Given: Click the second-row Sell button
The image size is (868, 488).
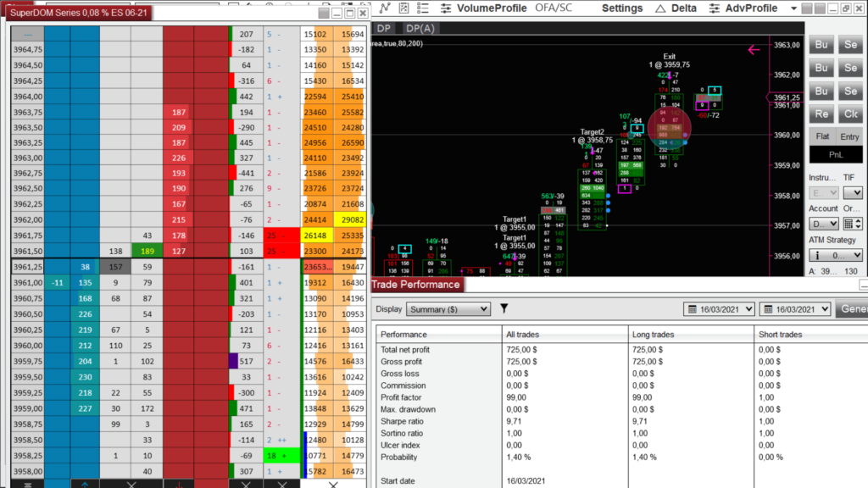Looking at the screenshot, I should pyautogui.click(x=850, y=68).
